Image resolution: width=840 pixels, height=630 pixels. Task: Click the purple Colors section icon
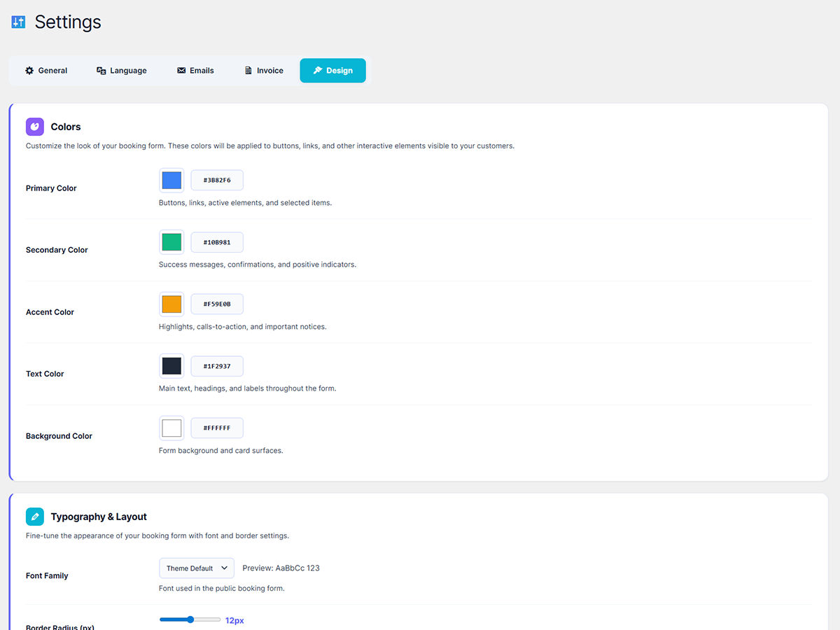click(x=35, y=127)
